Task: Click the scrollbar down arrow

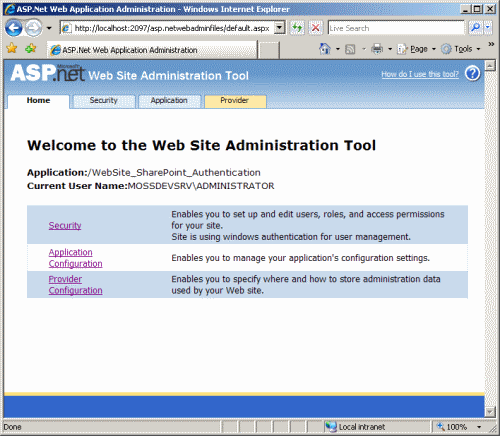Action: pyautogui.click(x=490, y=412)
